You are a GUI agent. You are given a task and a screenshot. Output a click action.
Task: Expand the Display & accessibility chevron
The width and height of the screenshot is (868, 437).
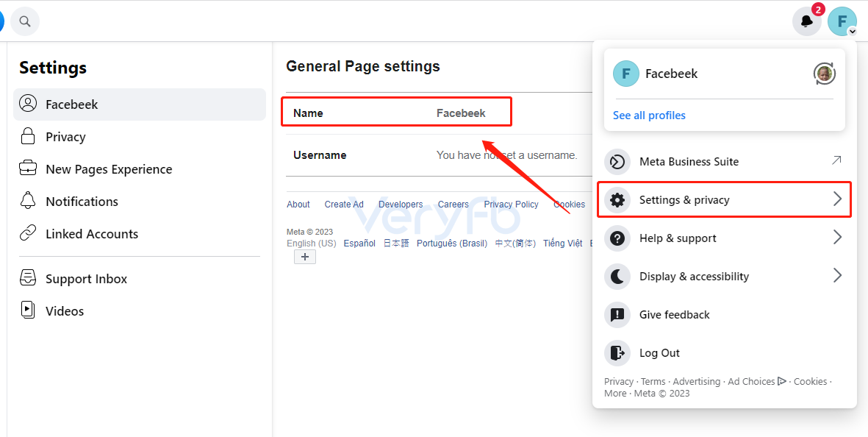point(838,276)
